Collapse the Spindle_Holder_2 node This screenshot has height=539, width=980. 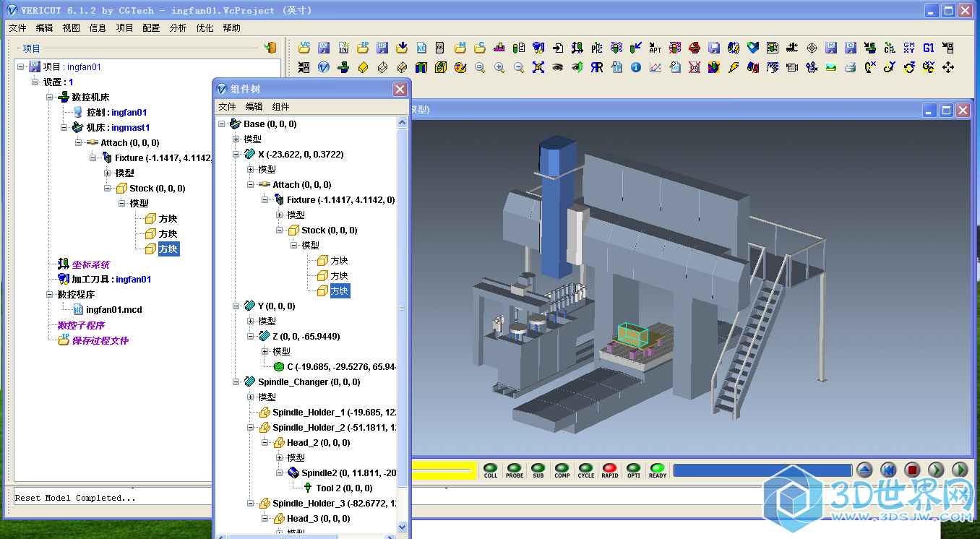tap(251, 428)
